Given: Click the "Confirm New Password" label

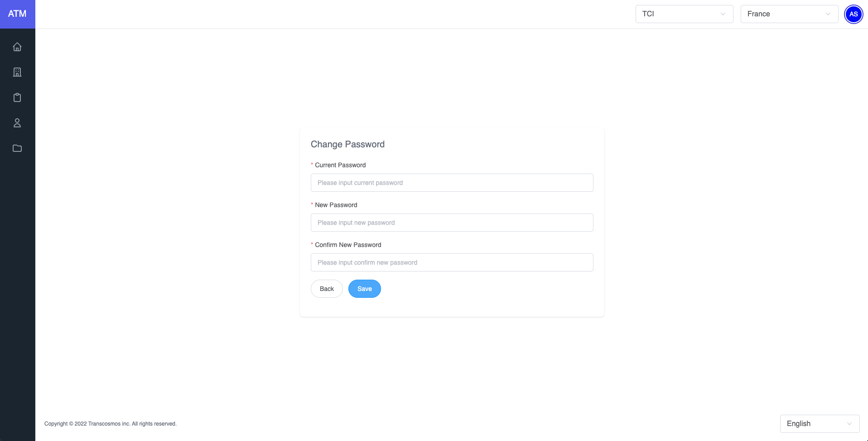Looking at the screenshot, I should coord(348,245).
